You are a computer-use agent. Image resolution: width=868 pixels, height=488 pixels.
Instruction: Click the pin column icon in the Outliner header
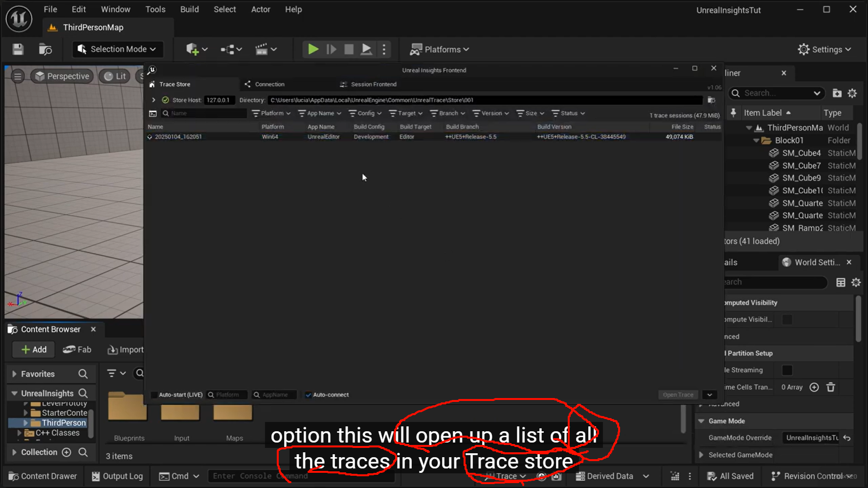click(x=733, y=113)
